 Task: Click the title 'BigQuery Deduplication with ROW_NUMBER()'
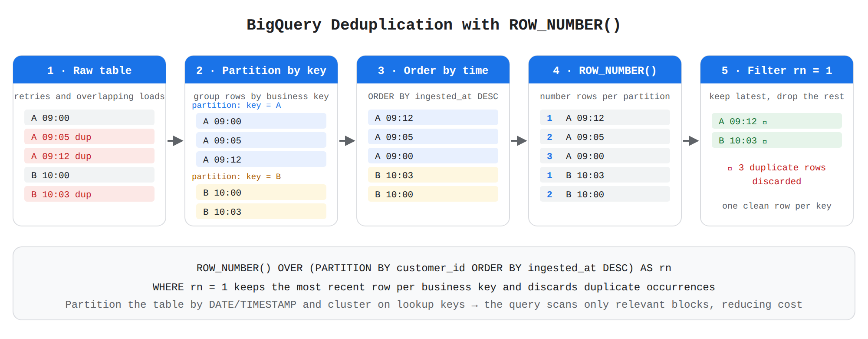point(434,25)
